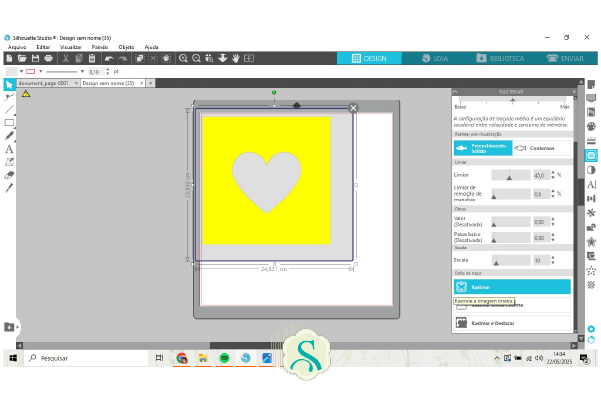Open the line style dropdown arrow
Viewport: 601px width, 400px height.
(82, 71)
